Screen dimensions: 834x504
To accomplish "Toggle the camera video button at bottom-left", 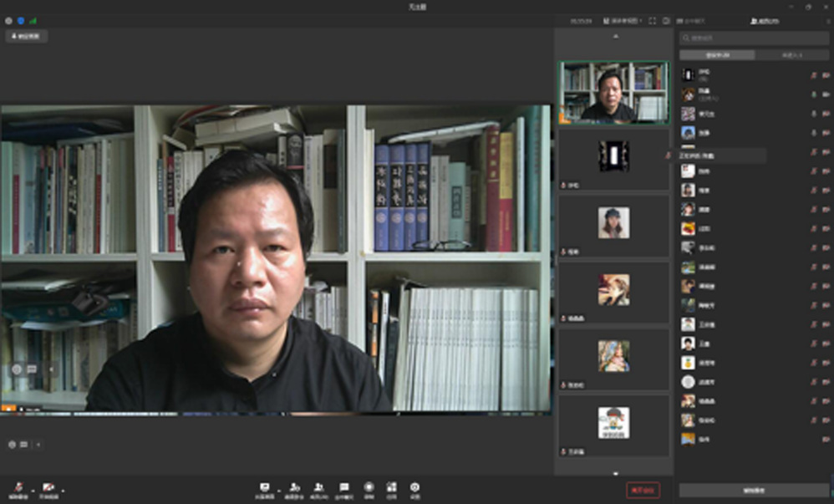I will [48, 487].
